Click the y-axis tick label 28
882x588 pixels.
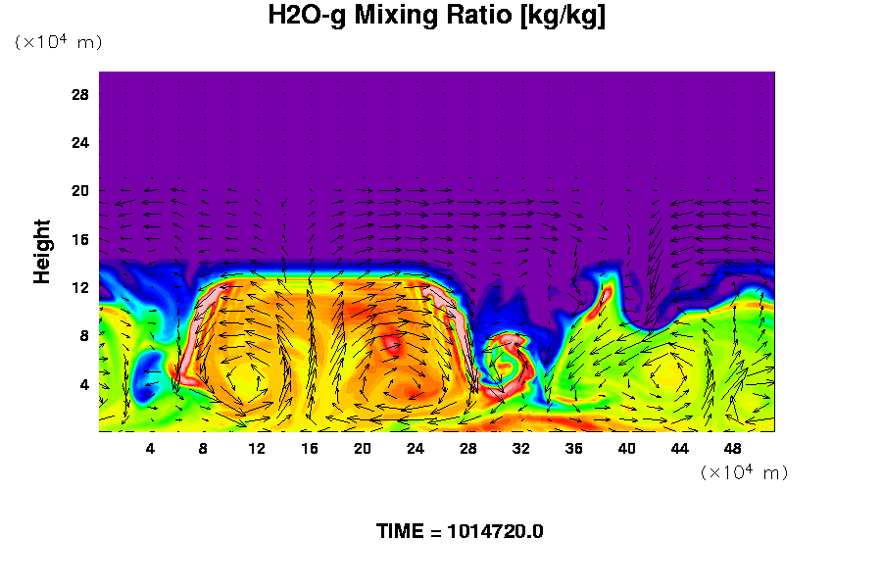pos(80,95)
